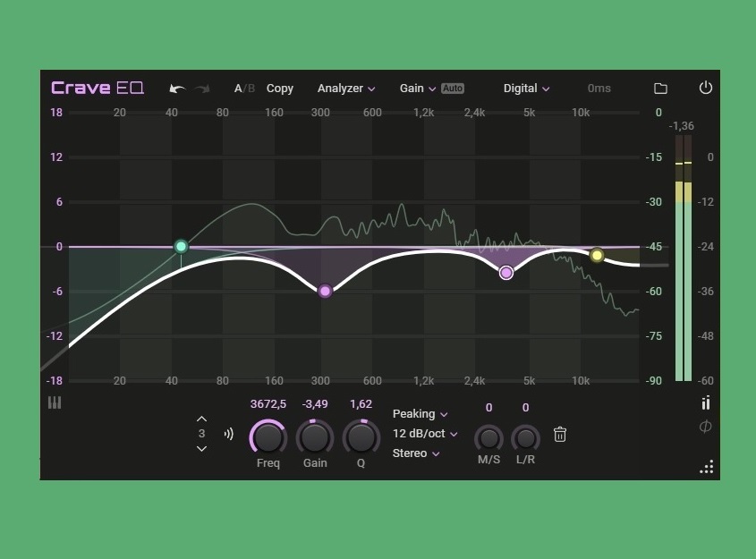Click the 1,62 Q value field
The height and width of the screenshot is (559, 756).
click(361, 404)
